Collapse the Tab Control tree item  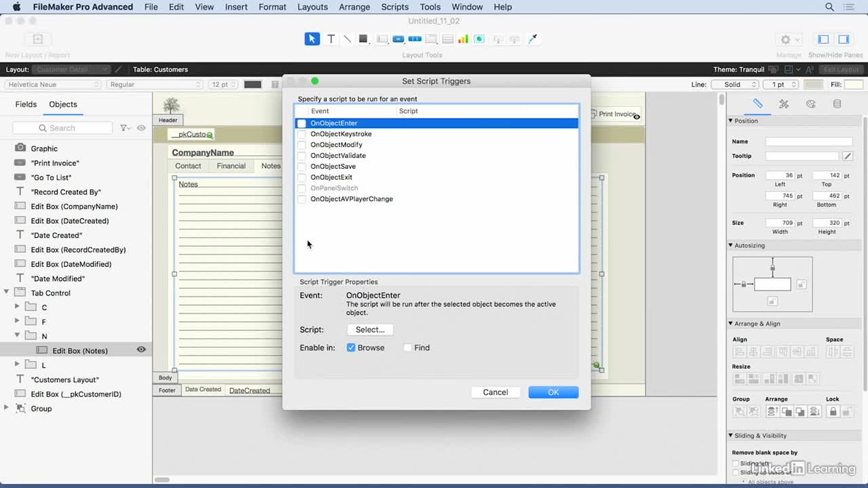(x=7, y=293)
